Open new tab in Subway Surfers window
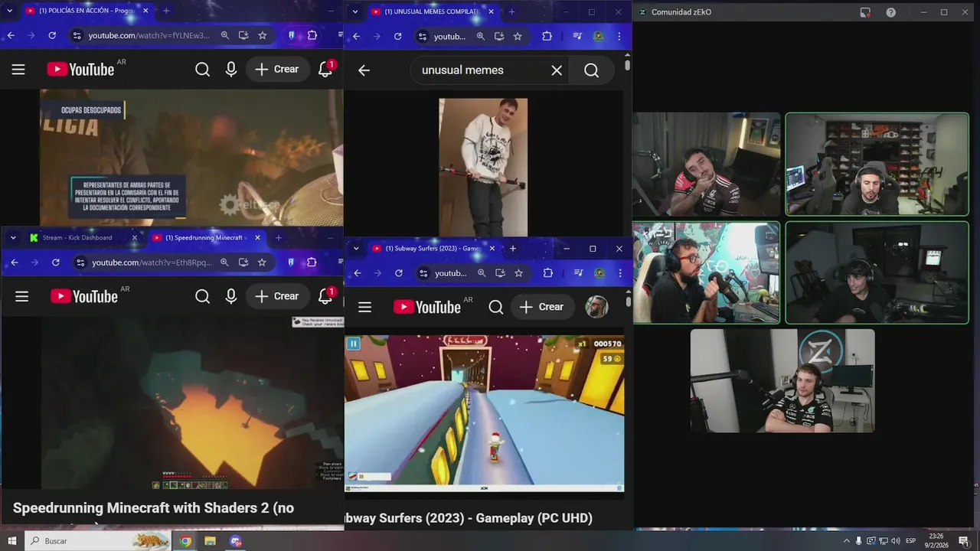The width and height of the screenshot is (980, 551). coord(513,249)
